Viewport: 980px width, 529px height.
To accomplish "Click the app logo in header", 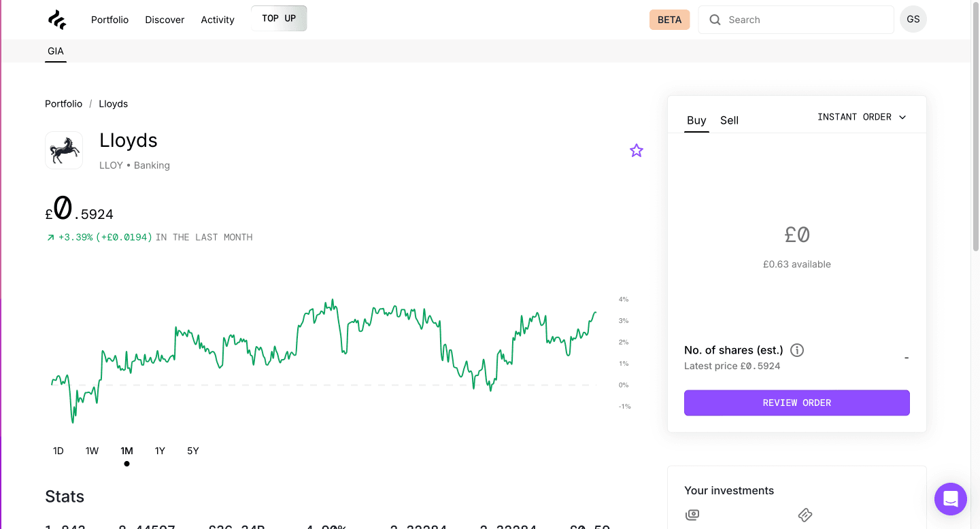I will pos(57,20).
